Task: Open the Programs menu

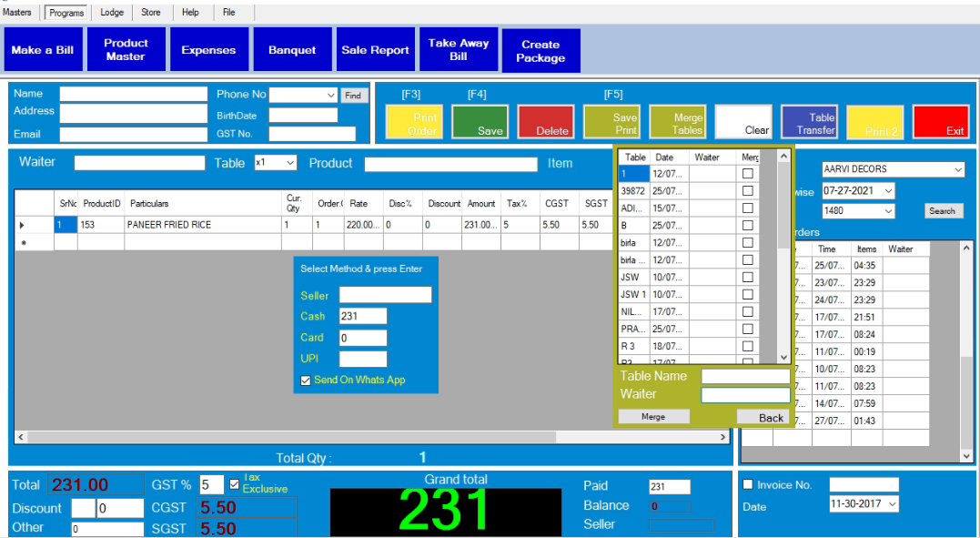Action: [x=66, y=13]
